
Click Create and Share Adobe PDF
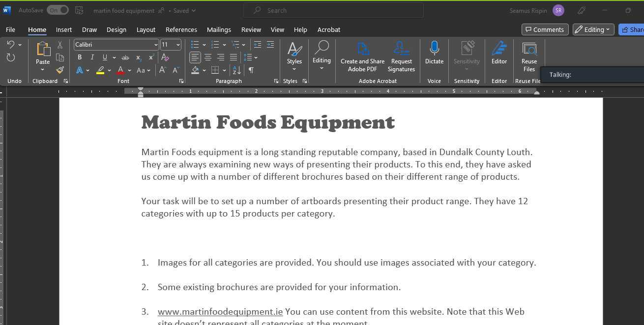click(362, 56)
